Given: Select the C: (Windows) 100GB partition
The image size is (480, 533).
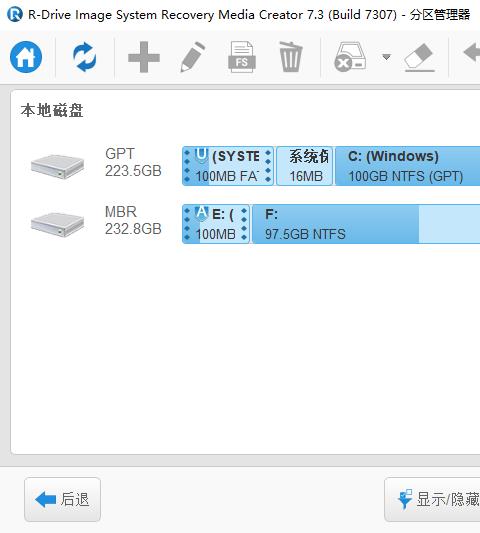Looking at the screenshot, I should tap(408, 166).
